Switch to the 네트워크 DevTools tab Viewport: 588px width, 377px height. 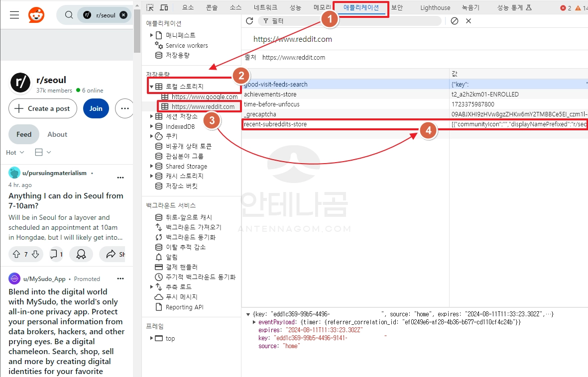pos(266,7)
